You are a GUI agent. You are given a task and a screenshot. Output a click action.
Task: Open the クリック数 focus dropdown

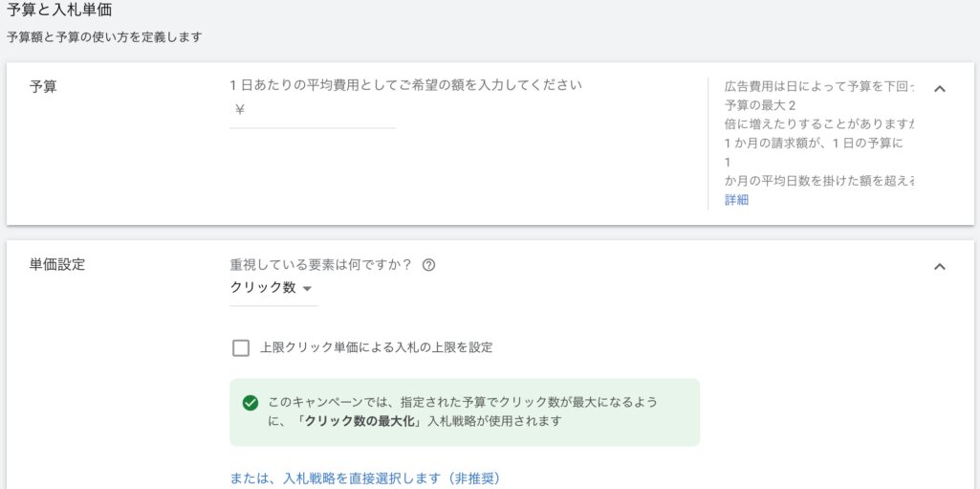272,288
